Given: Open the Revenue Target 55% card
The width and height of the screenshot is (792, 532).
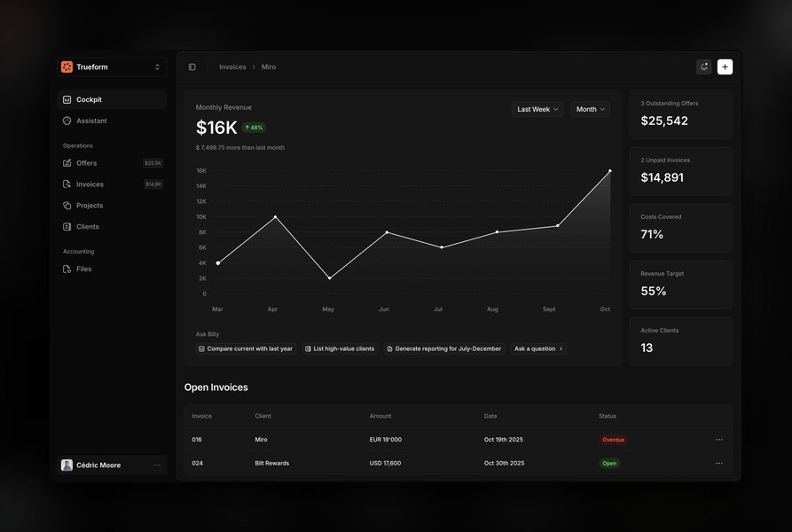Looking at the screenshot, I should tap(681, 285).
